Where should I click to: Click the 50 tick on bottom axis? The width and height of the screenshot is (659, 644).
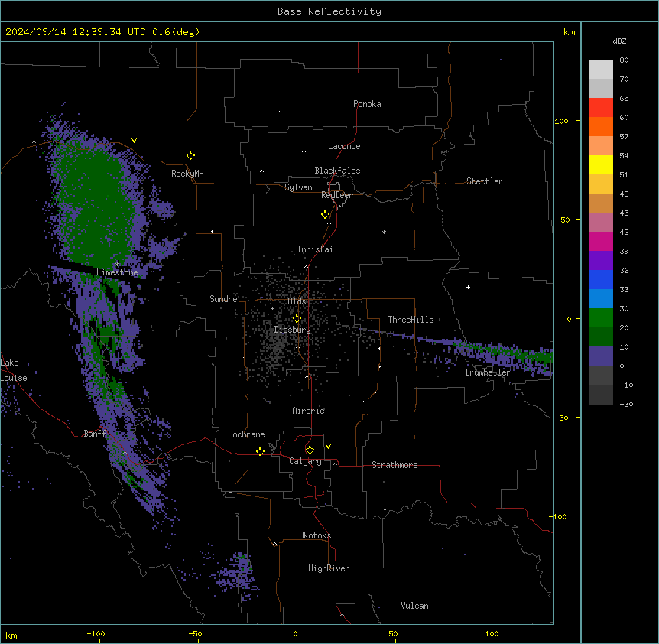coord(393,633)
